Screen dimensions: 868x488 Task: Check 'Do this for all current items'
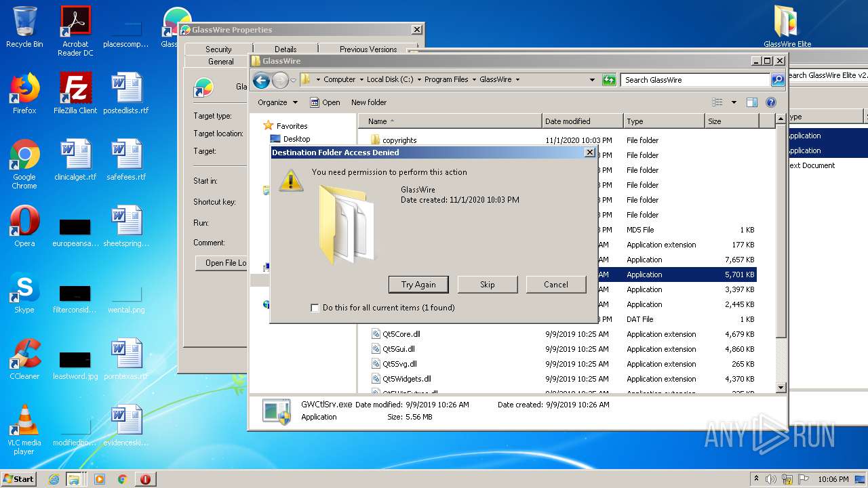[x=315, y=308]
